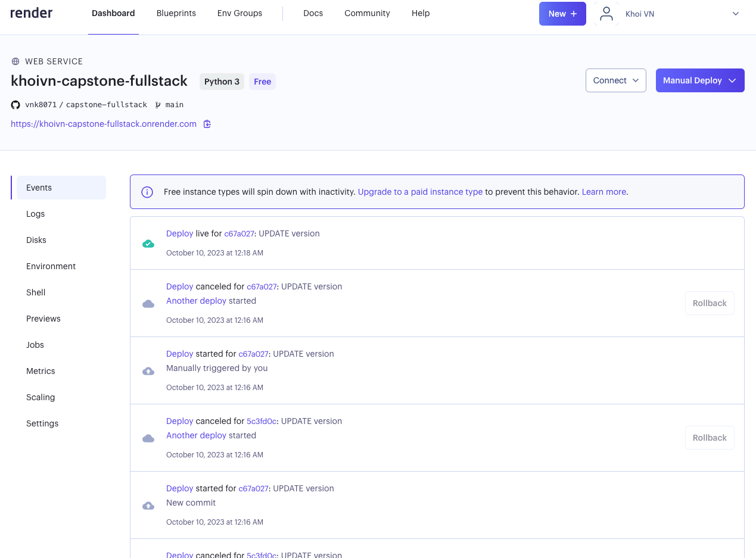756x558 pixels.
Task: Rollback the canceled 5c3fd0c deploy
Action: pos(710,438)
